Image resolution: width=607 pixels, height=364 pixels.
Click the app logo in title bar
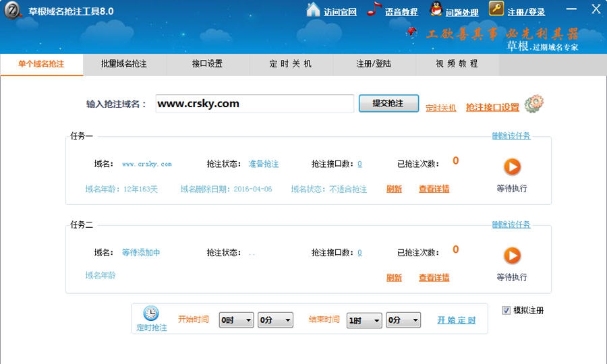(12, 11)
